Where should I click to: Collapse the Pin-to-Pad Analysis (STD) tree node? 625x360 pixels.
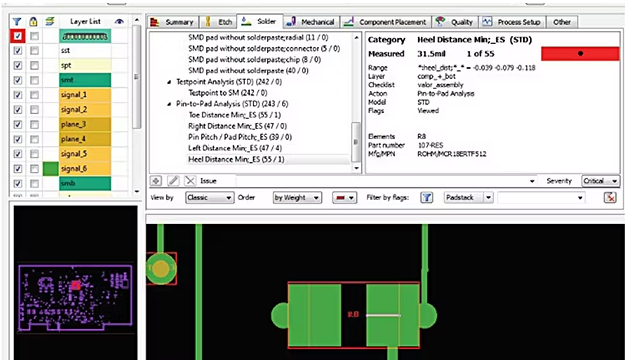pos(169,104)
